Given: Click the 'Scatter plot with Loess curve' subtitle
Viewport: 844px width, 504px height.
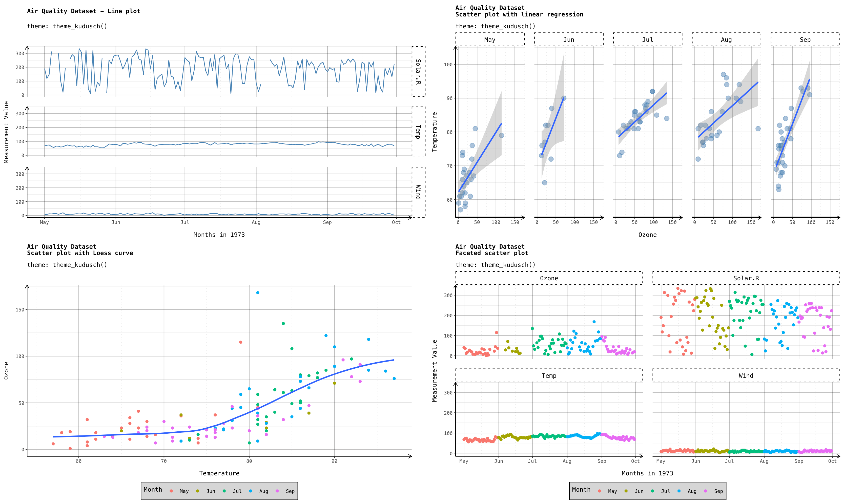Looking at the screenshot, I should pyautogui.click(x=80, y=253).
